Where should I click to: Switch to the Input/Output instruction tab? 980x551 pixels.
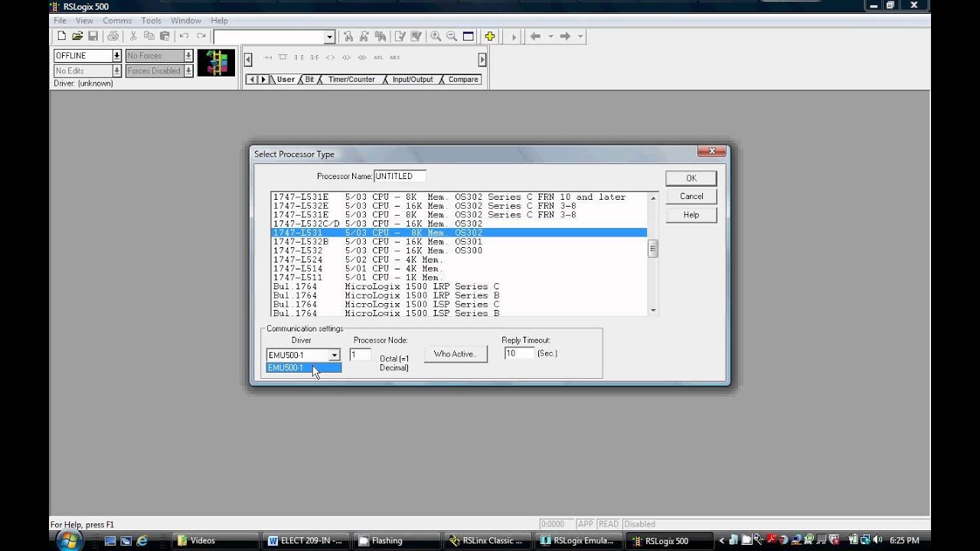pos(413,80)
